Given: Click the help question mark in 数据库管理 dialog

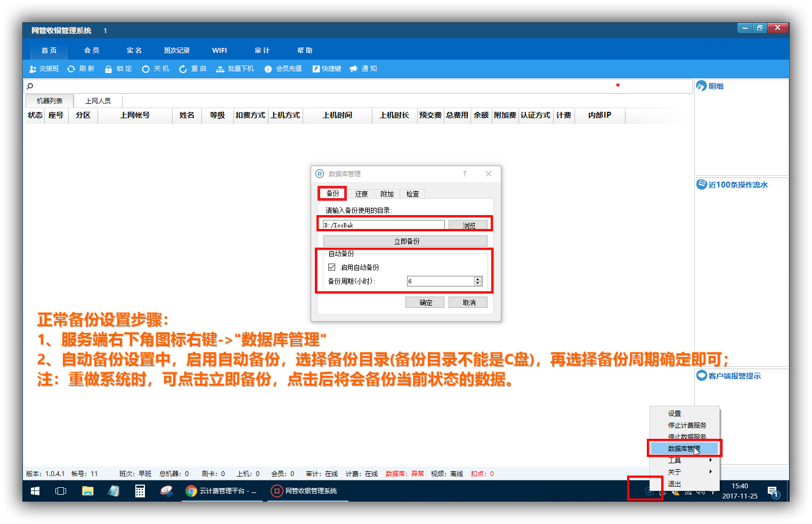Looking at the screenshot, I should [465, 174].
